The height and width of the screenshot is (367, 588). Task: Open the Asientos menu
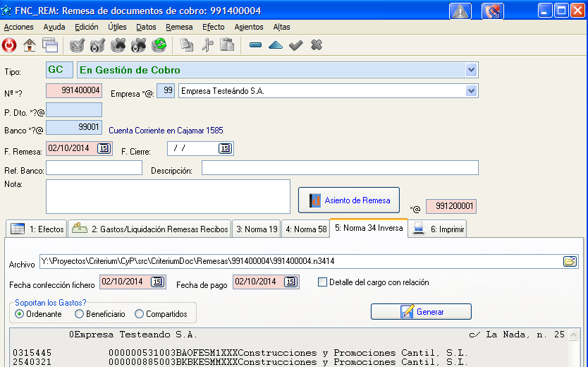(x=249, y=27)
